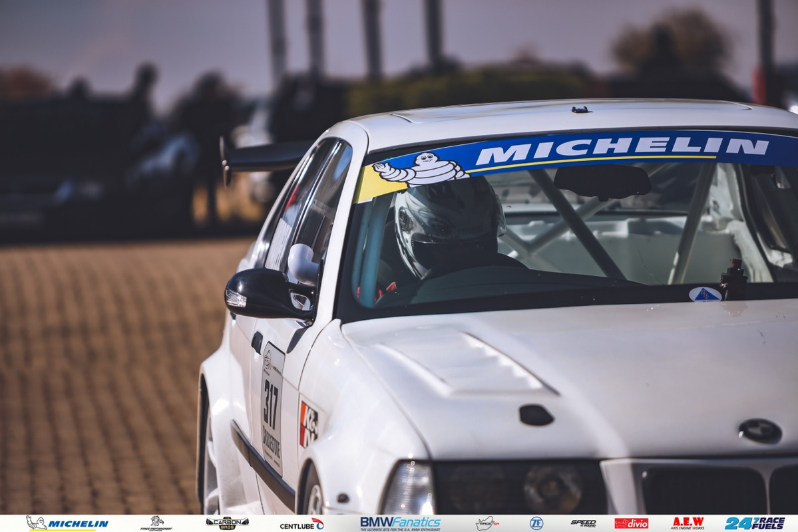Click the Race SA sponsor logo

point(487,523)
